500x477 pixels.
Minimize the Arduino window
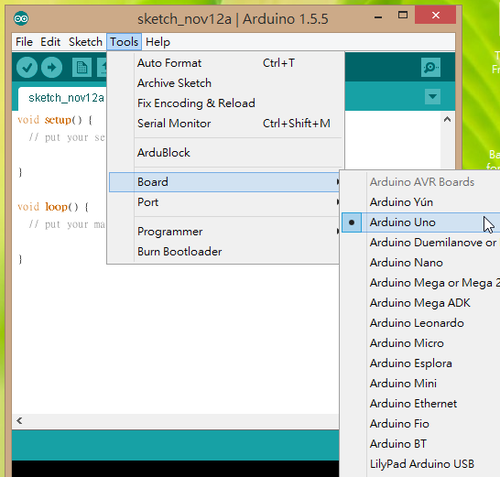pyautogui.click(x=378, y=17)
